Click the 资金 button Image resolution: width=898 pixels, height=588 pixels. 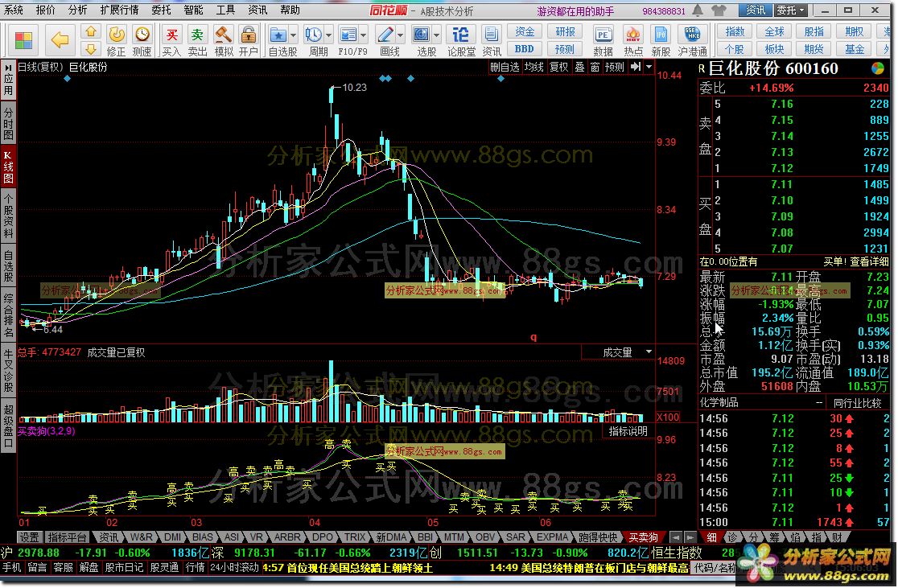[x=524, y=32]
